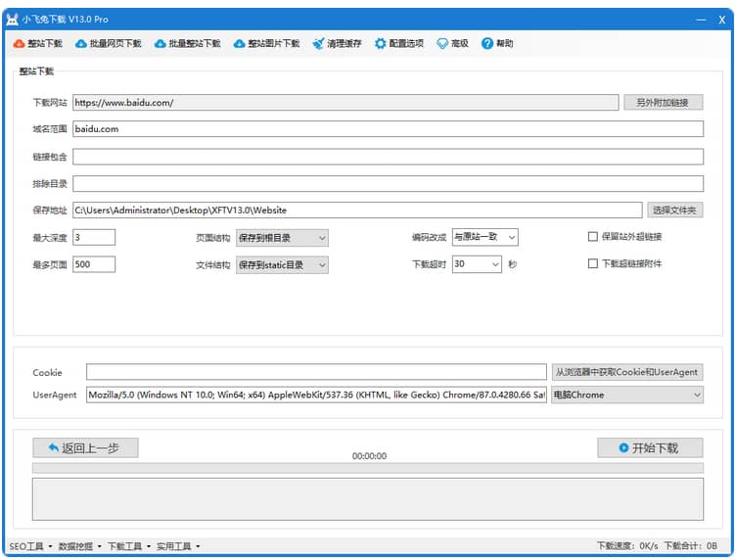Open the 批量网页下載 toolbar tab

point(109,44)
